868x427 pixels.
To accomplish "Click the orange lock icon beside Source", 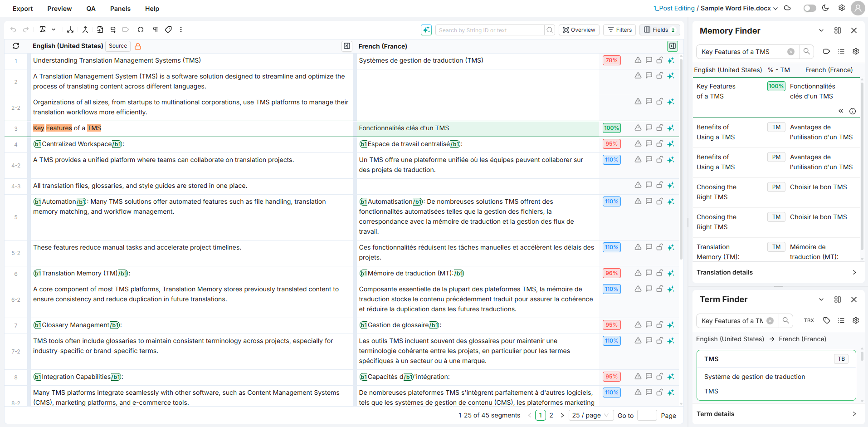I will click(x=138, y=46).
